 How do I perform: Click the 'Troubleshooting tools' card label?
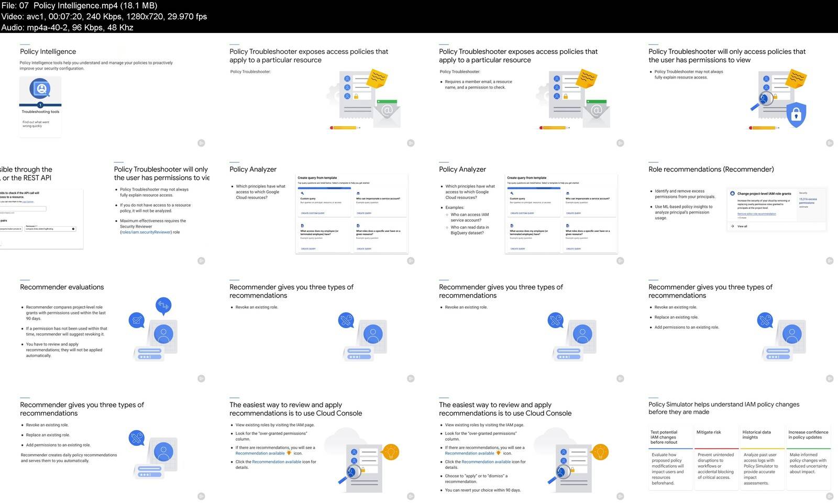point(40,111)
